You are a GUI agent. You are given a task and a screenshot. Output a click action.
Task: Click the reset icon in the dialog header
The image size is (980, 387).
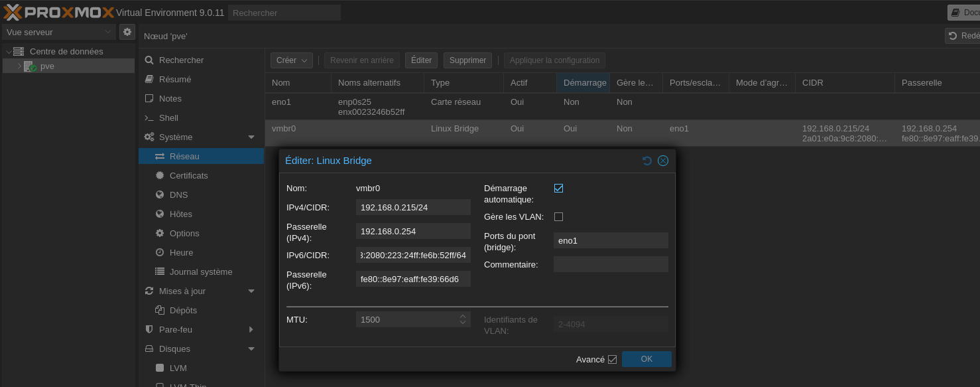click(647, 161)
